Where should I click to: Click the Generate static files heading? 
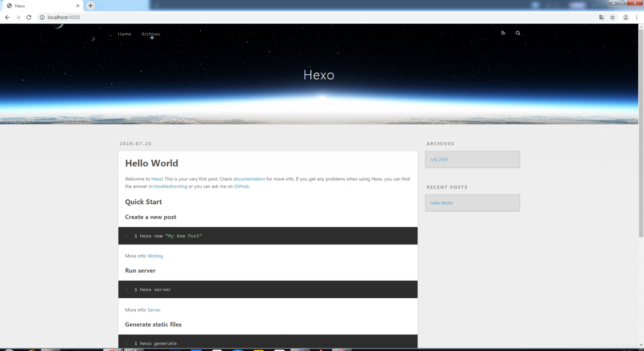click(153, 324)
